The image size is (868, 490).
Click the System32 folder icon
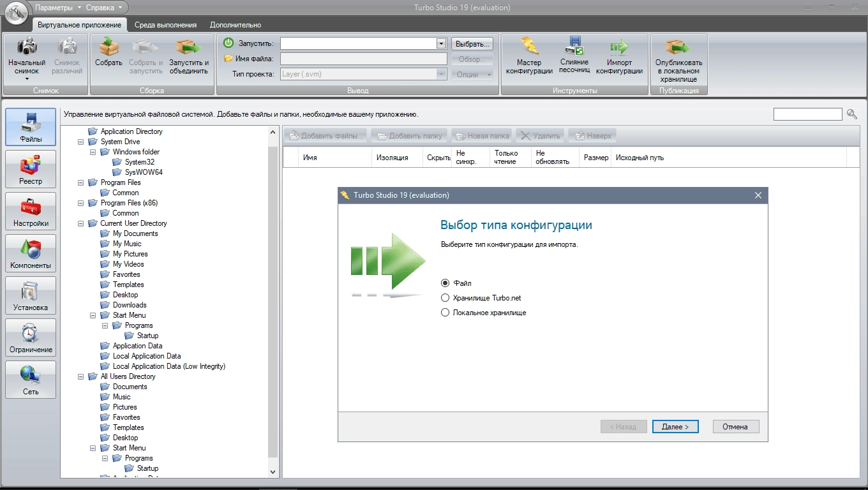coord(117,162)
